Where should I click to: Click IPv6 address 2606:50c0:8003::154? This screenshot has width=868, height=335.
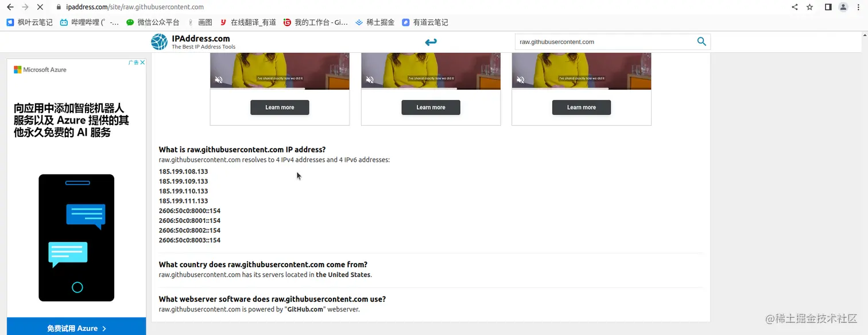point(190,240)
